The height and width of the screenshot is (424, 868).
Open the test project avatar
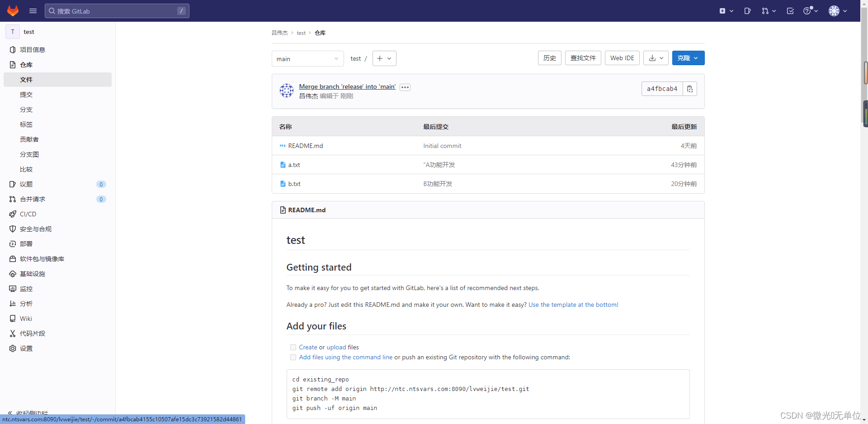13,32
